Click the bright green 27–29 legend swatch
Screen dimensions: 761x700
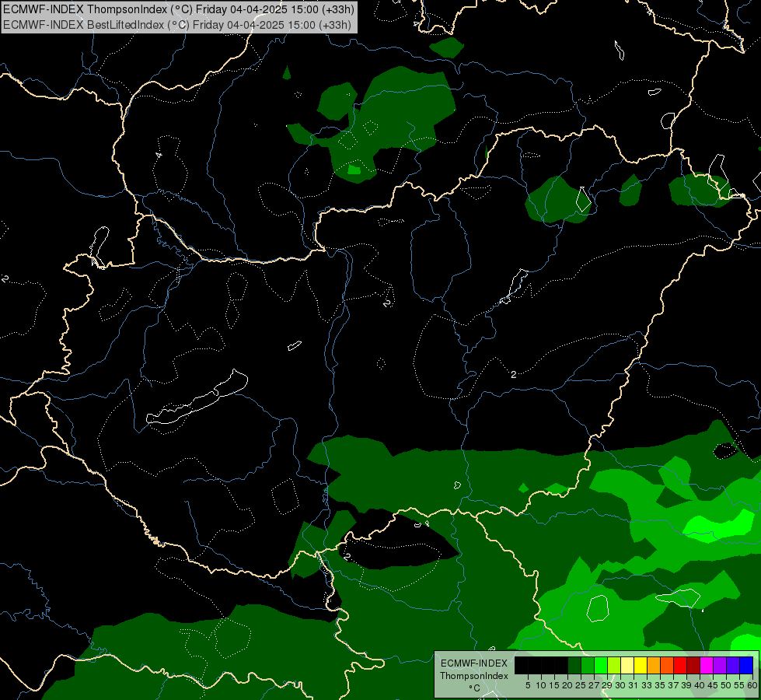pos(601,665)
